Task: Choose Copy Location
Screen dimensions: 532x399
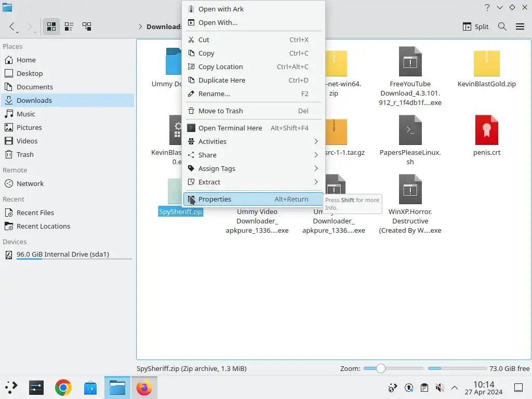Action: (x=253, y=67)
